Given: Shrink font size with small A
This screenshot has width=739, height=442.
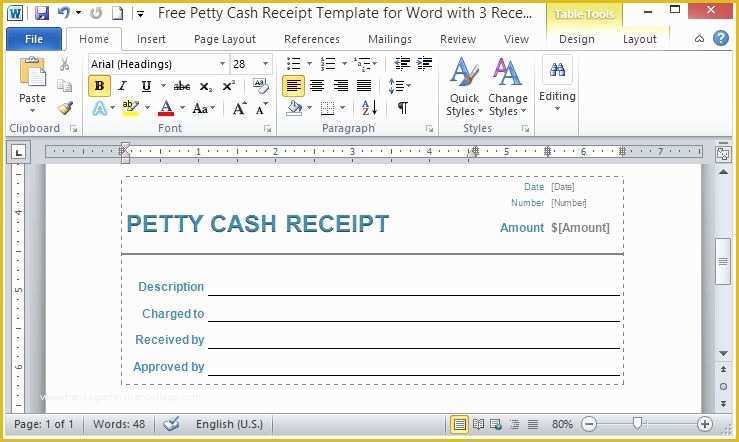Looking at the screenshot, I should click(x=261, y=109).
